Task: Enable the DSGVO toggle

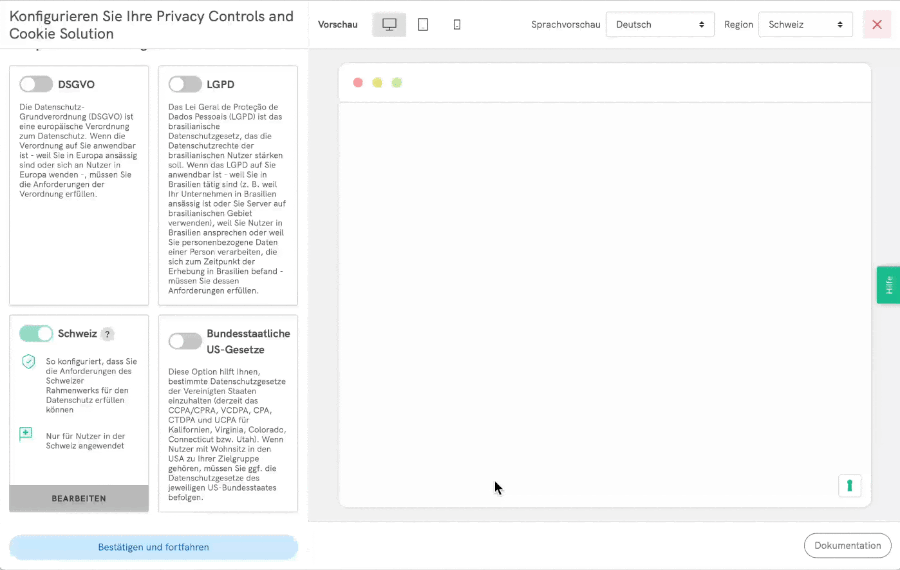Action: click(36, 84)
